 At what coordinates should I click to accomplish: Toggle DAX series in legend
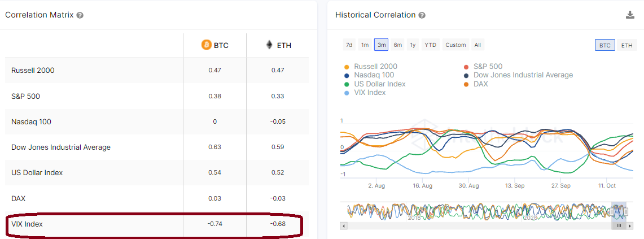476,84
